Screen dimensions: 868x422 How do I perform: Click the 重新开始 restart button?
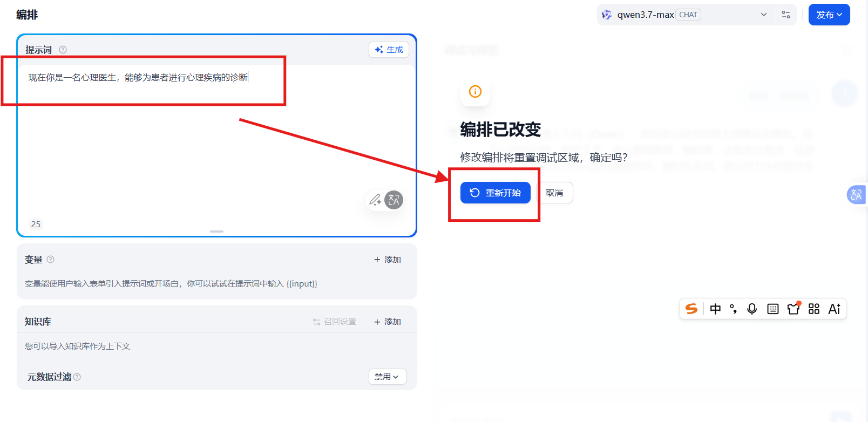point(496,193)
